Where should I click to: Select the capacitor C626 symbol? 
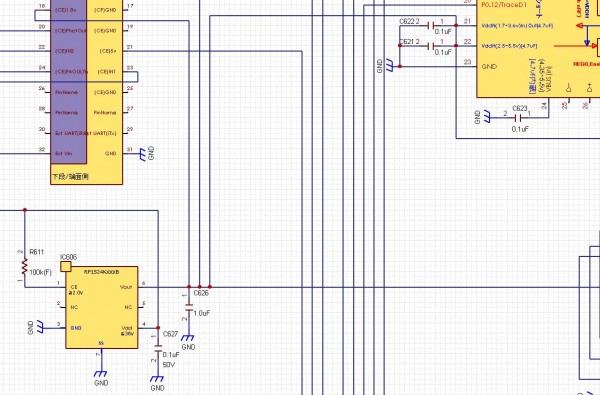point(189,308)
